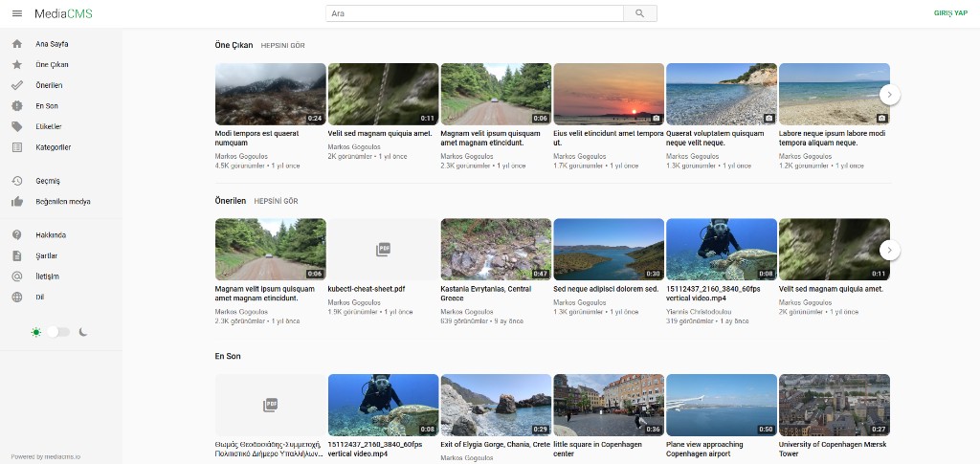Open the kubectl-cheat-sheet.pdf thumbnail
This screenshot has height=464, width=980.
point(383,249)
